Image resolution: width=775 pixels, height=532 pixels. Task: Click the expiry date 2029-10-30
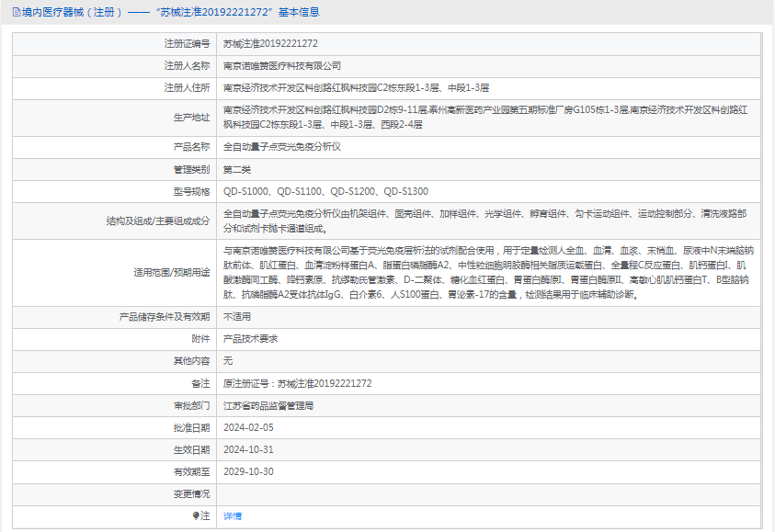click(x=248, y=471)
